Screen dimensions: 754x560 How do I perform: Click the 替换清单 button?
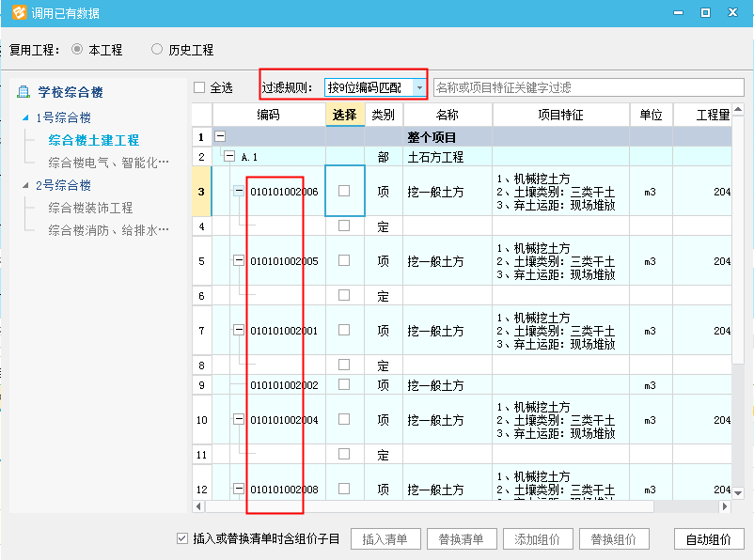(461, 539)
